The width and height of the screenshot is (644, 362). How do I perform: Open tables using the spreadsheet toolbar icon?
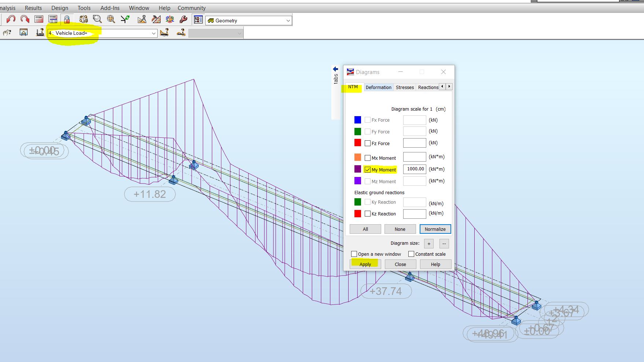point(53,19)
